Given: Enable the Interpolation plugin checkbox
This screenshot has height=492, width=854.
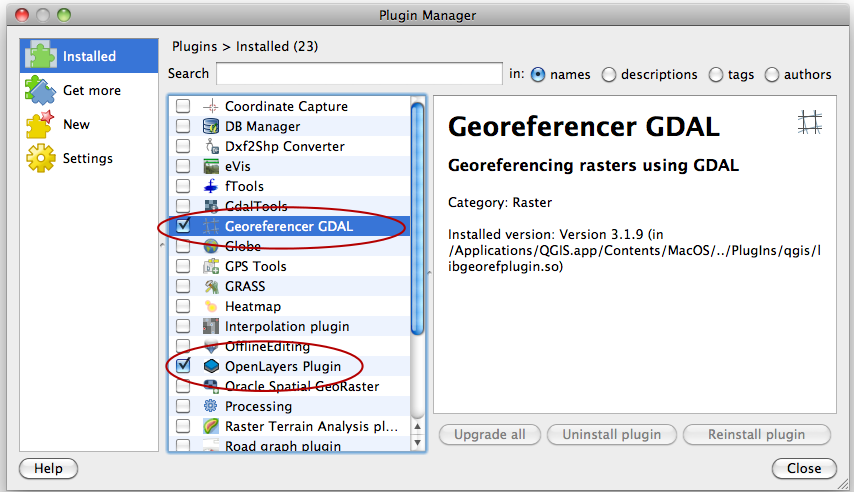Looking at the screenshot, I should pyautogui.click(x=183, y=326).
